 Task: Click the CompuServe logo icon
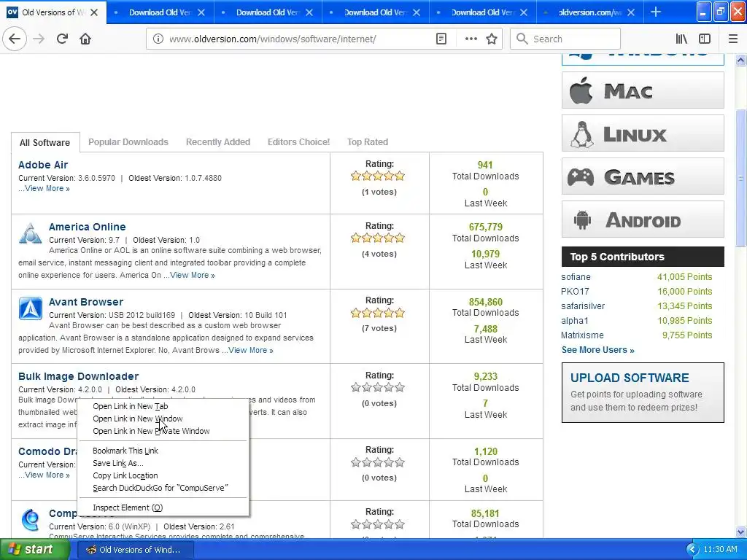pyautogui.click(x=30, y=519)
